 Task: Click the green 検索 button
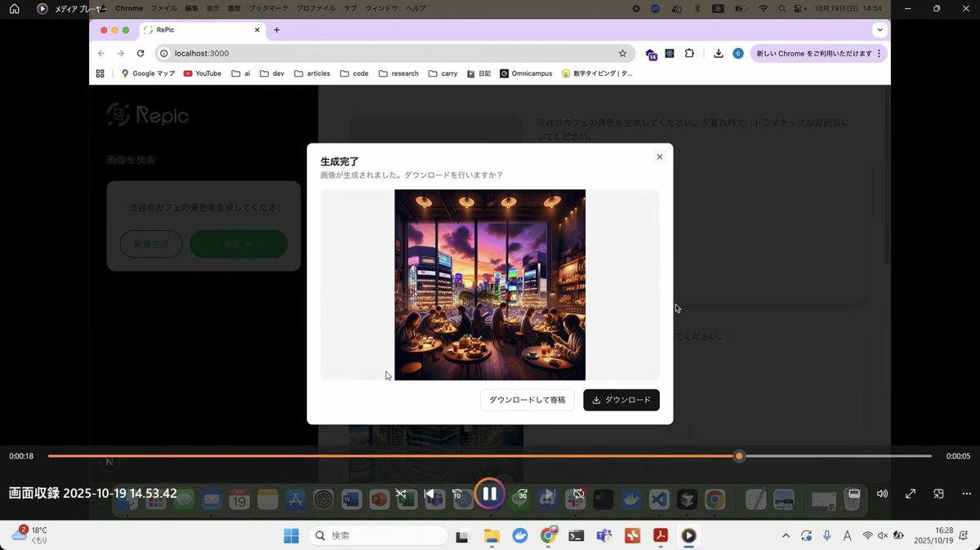point(238,244)
